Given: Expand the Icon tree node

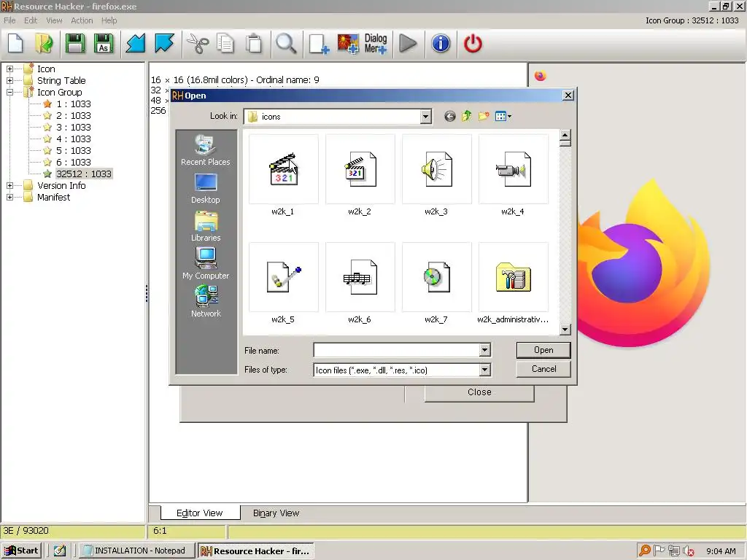Looking at the screenshot, I should coord(9,69).
